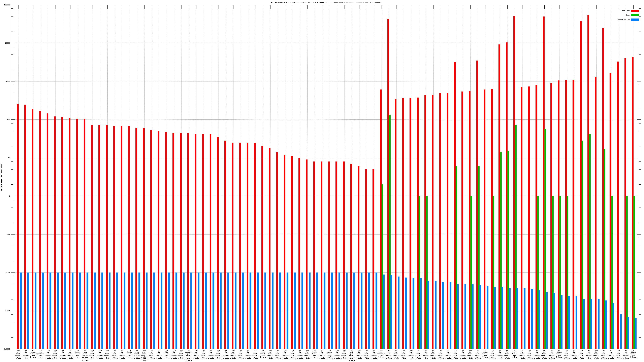Click the green Spam legend swatch
This screenshot has width=644, height=362.
tap(635, 15)
